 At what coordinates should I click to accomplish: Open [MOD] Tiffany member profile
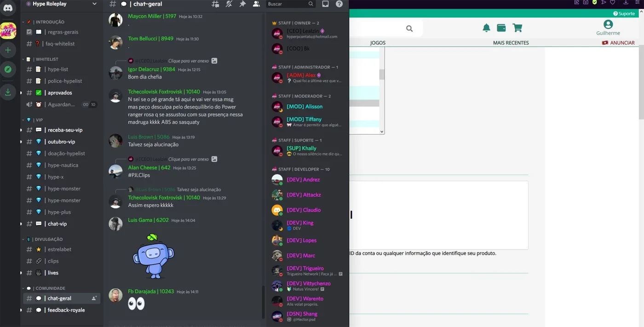click(307, 122)
